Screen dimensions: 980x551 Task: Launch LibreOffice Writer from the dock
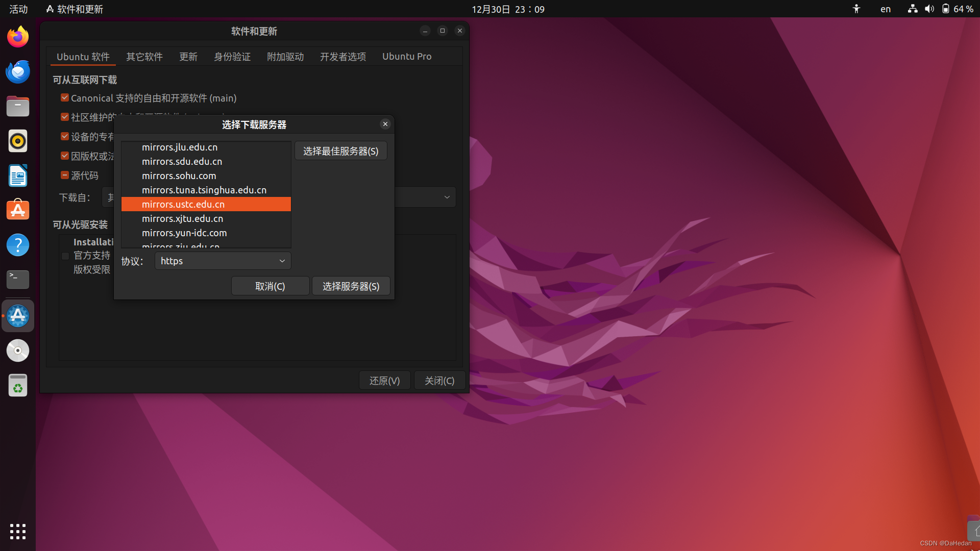click(x=18, y=176)
